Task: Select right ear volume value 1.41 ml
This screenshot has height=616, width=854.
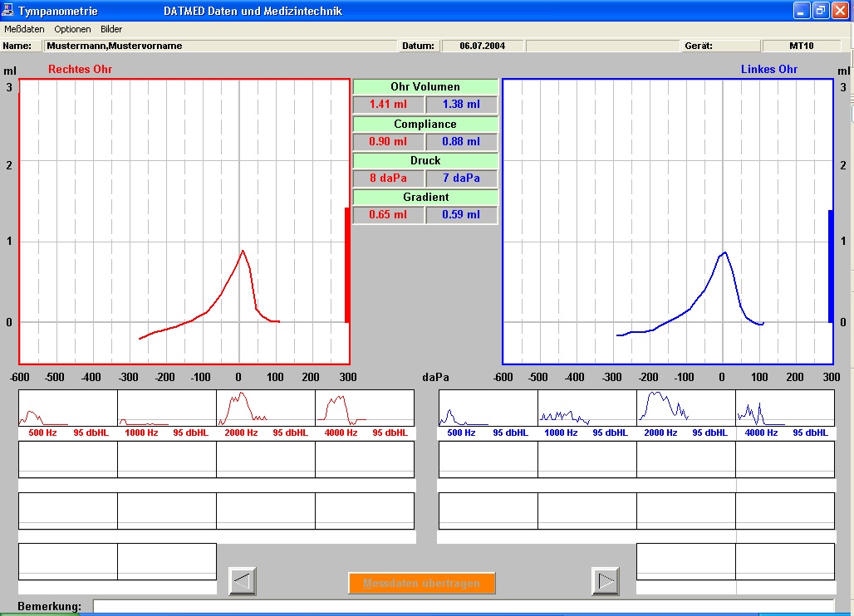Action: click(x=388, y=105)
